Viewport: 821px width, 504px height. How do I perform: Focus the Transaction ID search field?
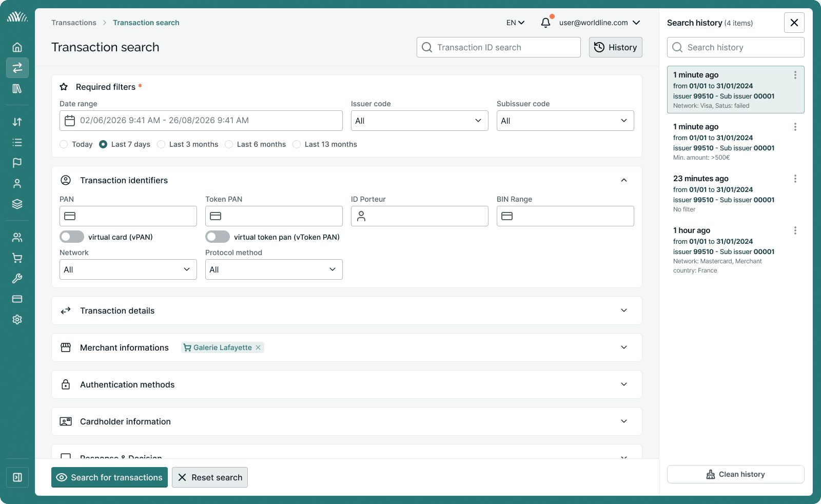499,47
